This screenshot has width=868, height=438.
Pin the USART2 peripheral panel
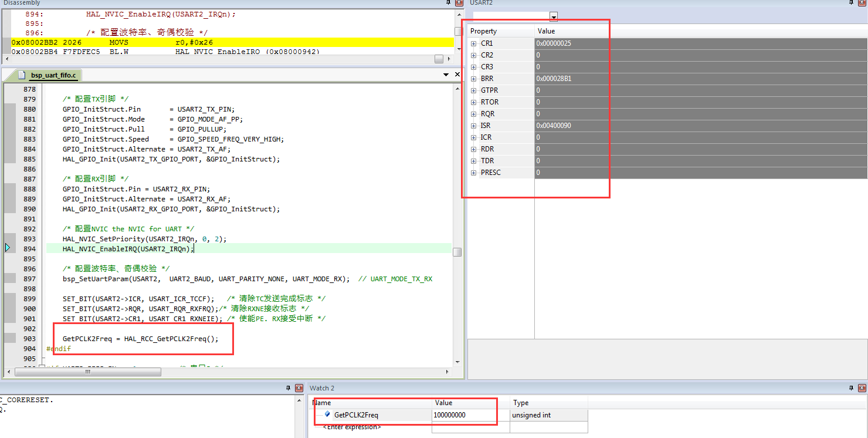pos(852,3)
